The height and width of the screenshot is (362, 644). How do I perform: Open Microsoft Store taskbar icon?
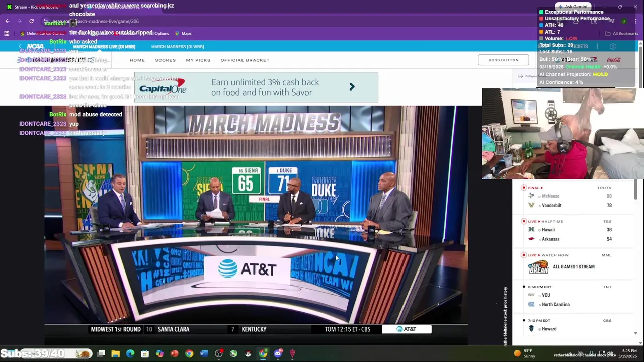pyautogui.click(x=145, y=354)
